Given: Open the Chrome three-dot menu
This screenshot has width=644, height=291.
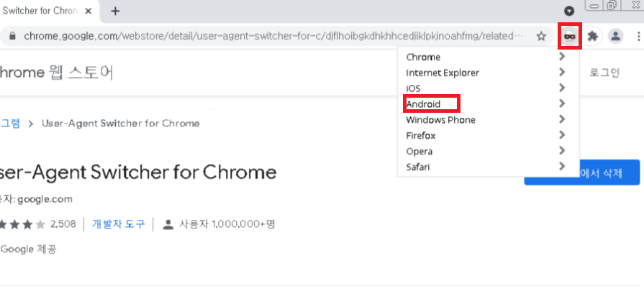Looking at the screenshot, I should click(x=638, y=37).
